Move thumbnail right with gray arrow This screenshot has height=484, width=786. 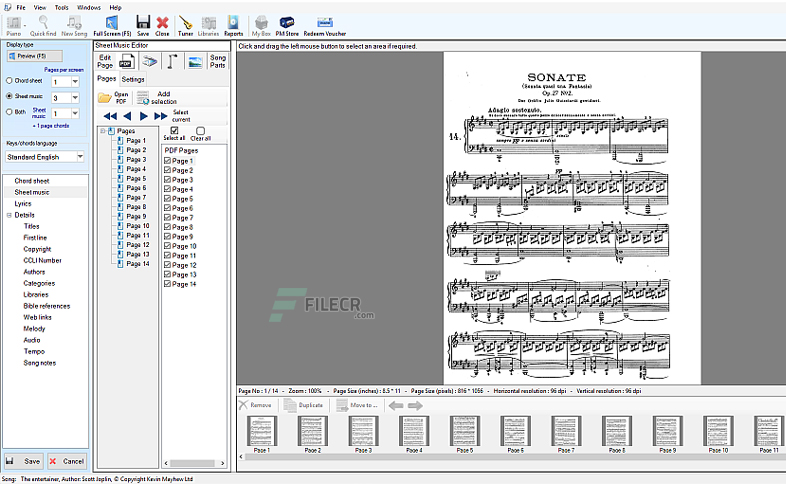click(416, 405)
